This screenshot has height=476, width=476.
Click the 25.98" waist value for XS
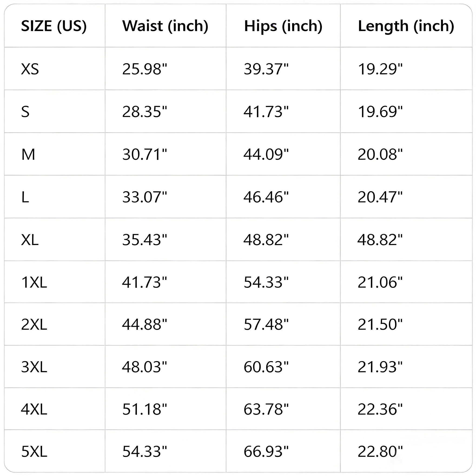[144, 69]
